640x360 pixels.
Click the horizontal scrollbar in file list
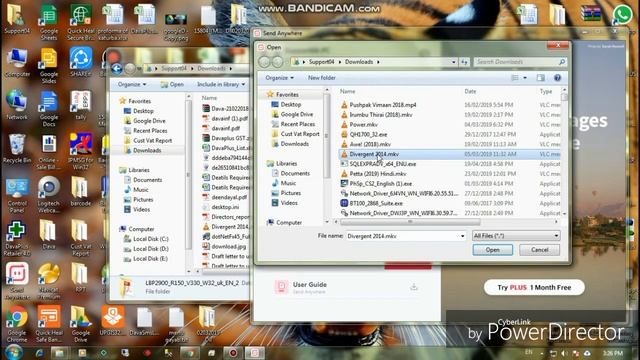click(x=410, y=222)
